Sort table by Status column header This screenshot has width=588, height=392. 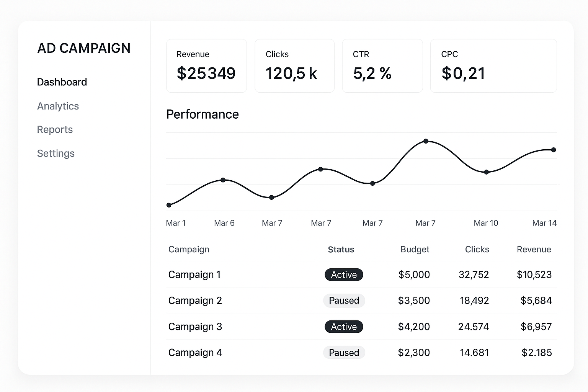341,250
